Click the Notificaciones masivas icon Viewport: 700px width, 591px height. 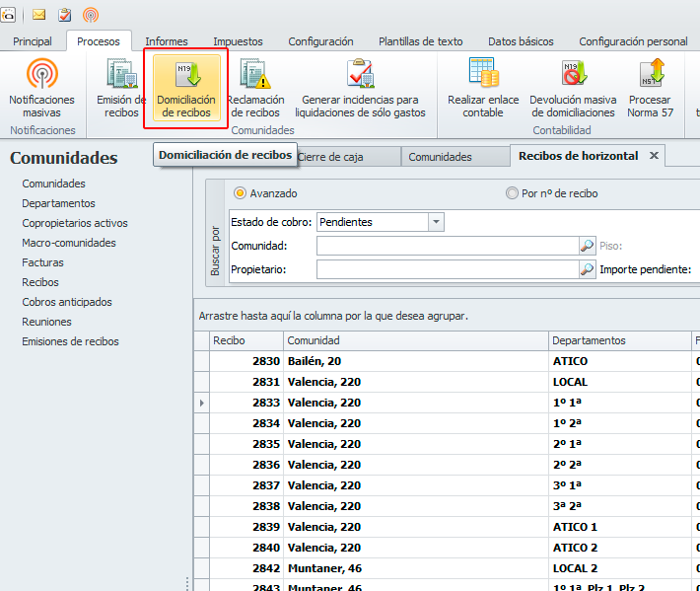(41, 76)
